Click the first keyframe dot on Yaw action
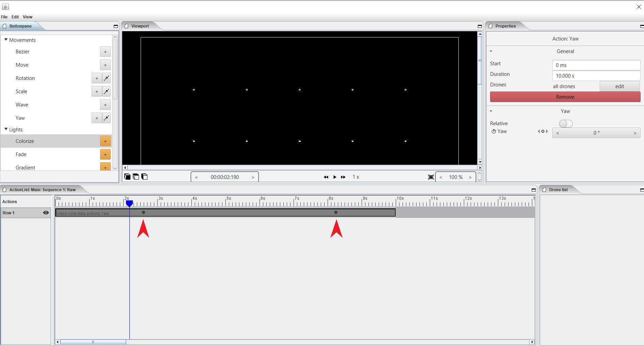Screen dimensions: 644x346 (143, 212)
